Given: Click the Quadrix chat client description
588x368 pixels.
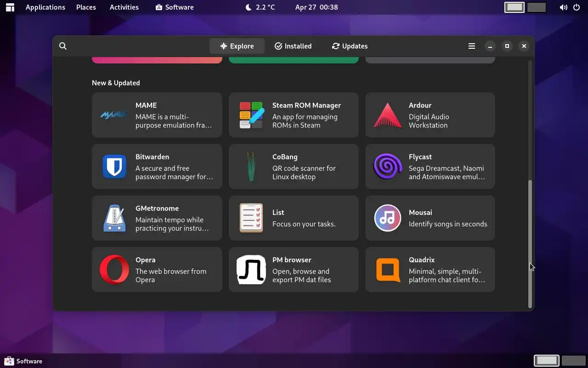Looking at the screenshot, I should tap(447, 276).
